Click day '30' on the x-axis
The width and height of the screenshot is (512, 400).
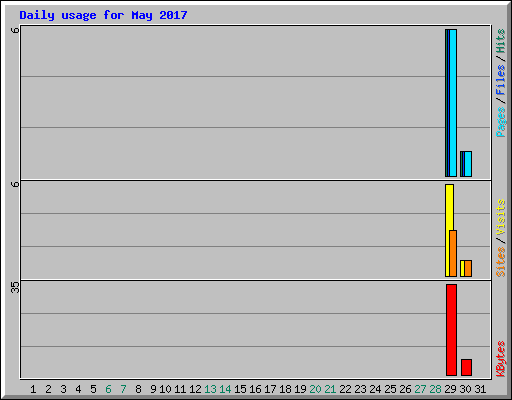click(465, 389)
